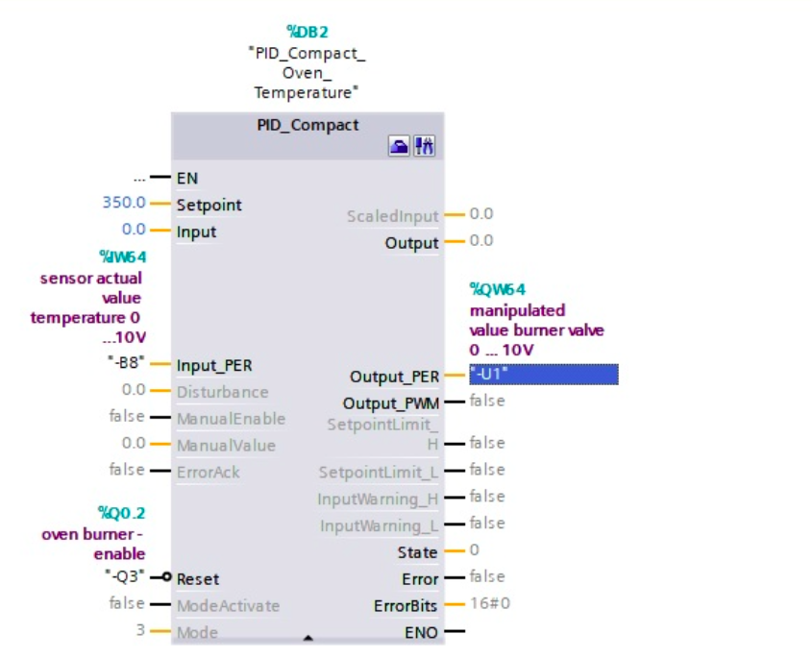Click the EN input placeholder dots
The image size is (812, 658).
(139, 178)
